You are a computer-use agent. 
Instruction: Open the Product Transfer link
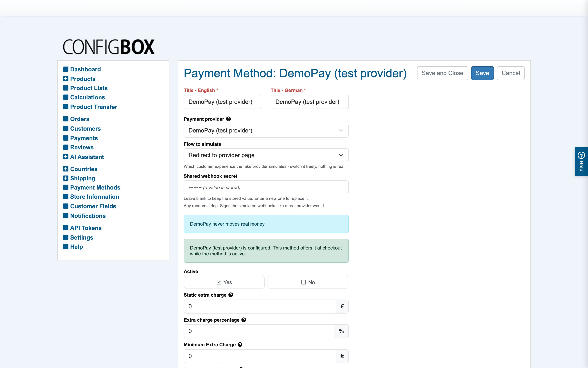coord(94,107)
